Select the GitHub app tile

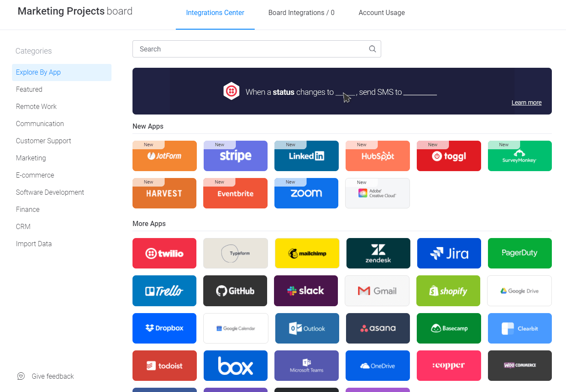[235, 291]
